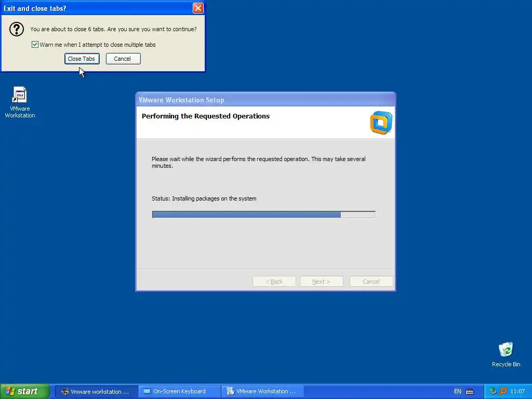
Task: Click the Cancel button in VMware Setup
Action: pos(371,281)
